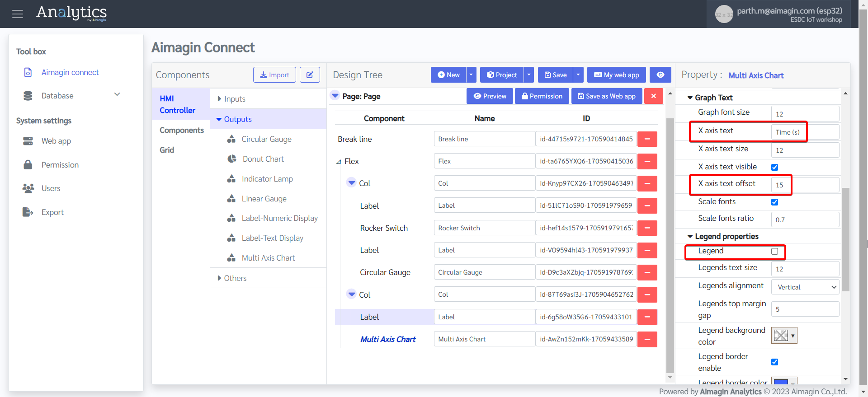
Task: Toggle X axis text visible checkbox
Action: coord(774,167)
